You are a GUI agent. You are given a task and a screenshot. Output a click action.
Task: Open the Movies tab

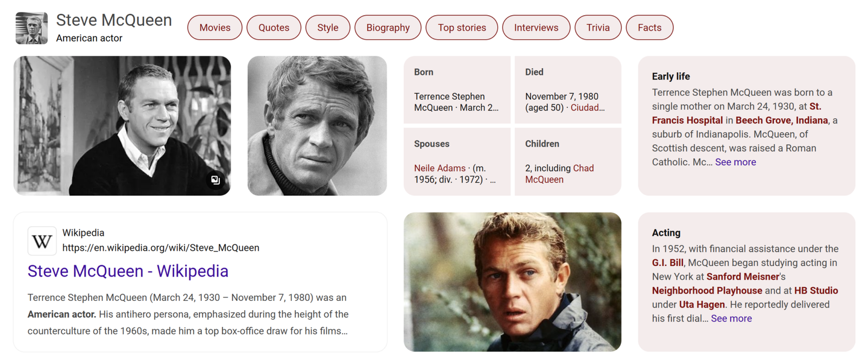click(215, 28)
